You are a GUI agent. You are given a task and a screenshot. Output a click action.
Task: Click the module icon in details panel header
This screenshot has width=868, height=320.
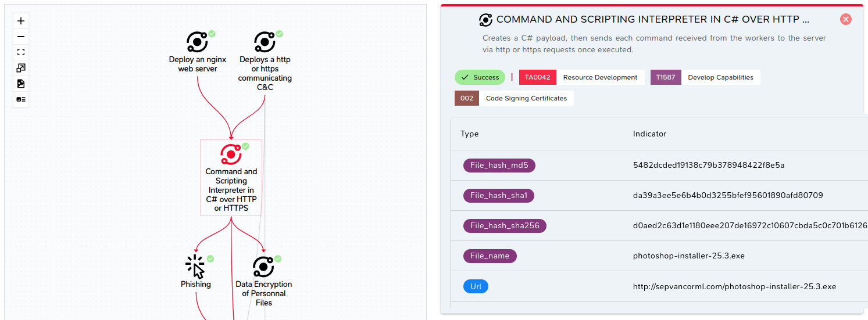(485, 20)
